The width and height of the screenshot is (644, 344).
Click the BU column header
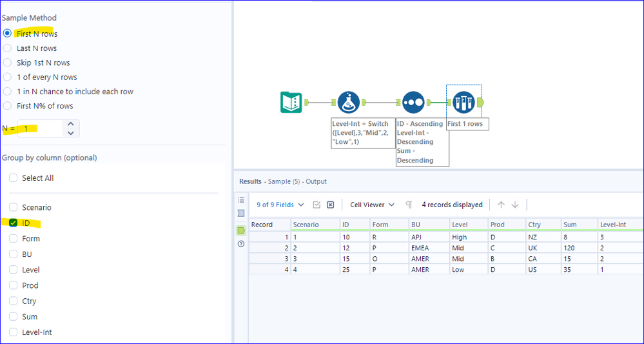429,225
